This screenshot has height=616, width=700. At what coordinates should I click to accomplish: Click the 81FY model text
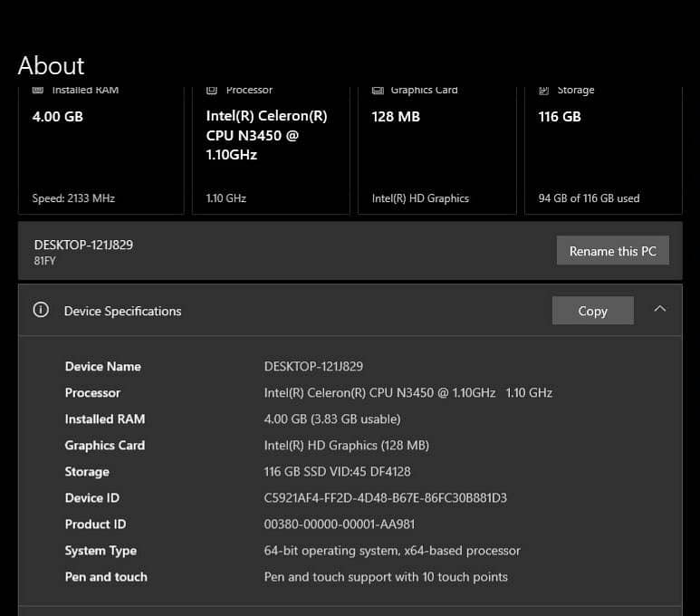click(x=44, y=261)
